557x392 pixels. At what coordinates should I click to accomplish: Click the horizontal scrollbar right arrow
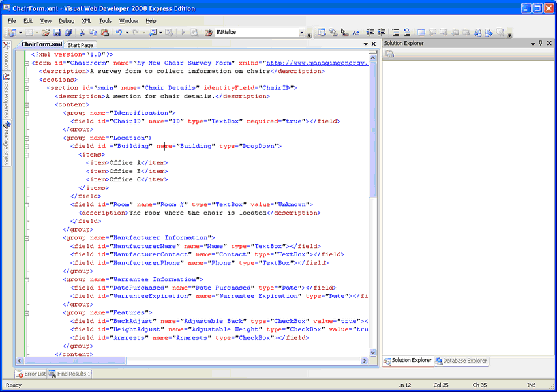click(x=365, y=361)
